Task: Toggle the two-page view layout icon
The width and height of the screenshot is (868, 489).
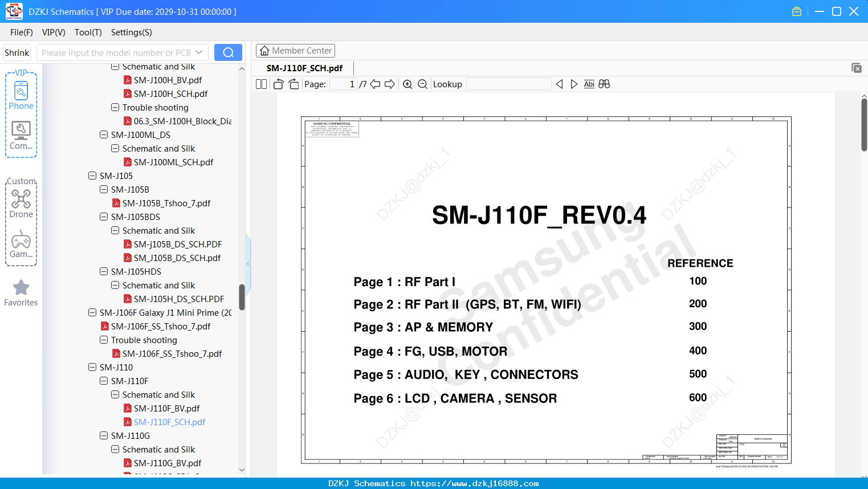Action: [x=262, y=84]
